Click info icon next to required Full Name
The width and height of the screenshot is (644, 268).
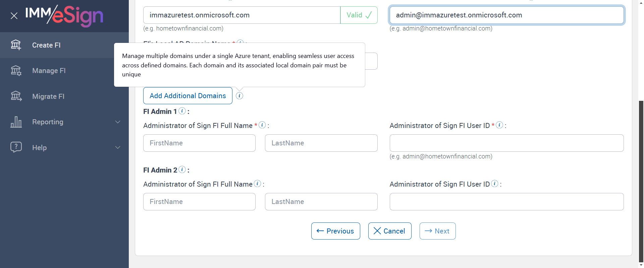point(262,125)
